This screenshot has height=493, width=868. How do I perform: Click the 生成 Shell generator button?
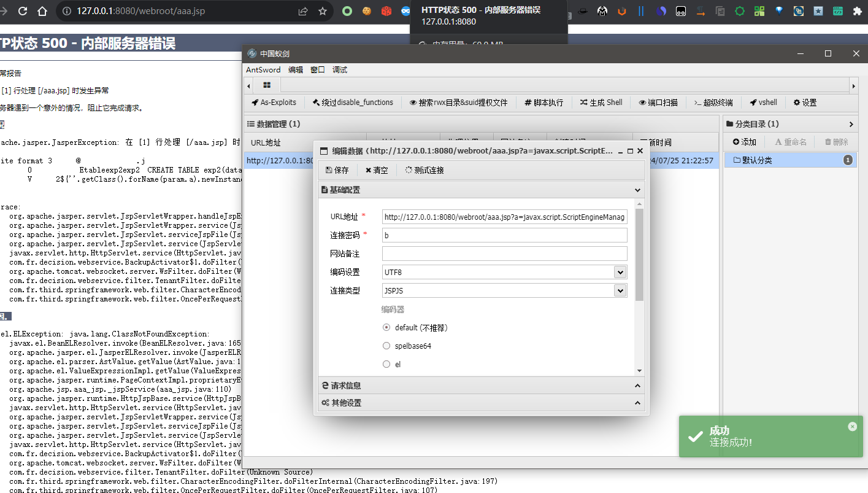[x=601, y=103]
